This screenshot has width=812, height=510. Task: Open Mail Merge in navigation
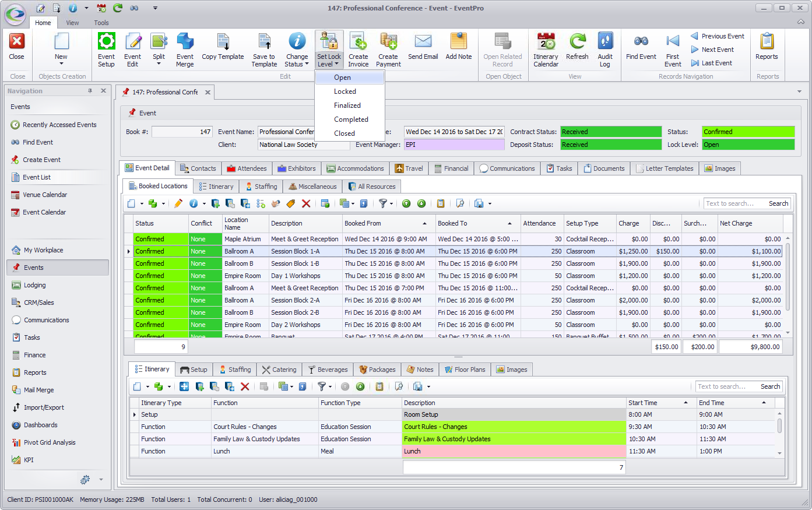33,390
